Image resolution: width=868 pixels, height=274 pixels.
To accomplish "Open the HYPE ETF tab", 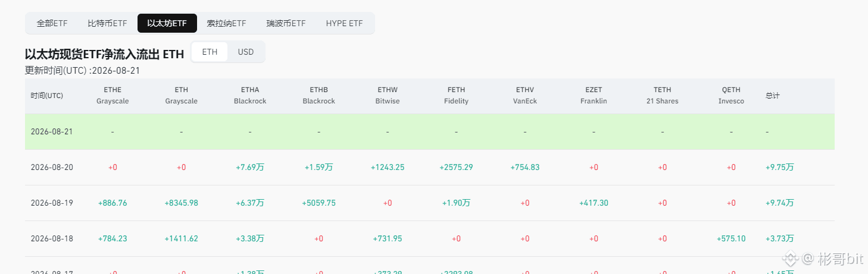I will pos(344,23).
